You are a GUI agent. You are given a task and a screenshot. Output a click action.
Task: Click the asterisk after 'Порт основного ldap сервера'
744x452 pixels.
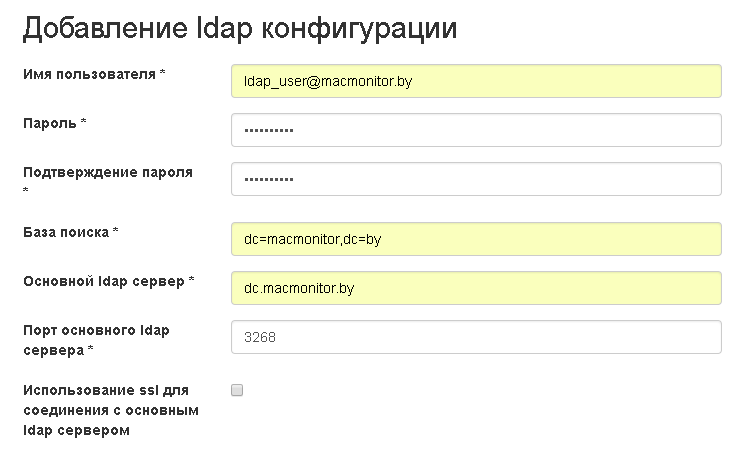91,350
